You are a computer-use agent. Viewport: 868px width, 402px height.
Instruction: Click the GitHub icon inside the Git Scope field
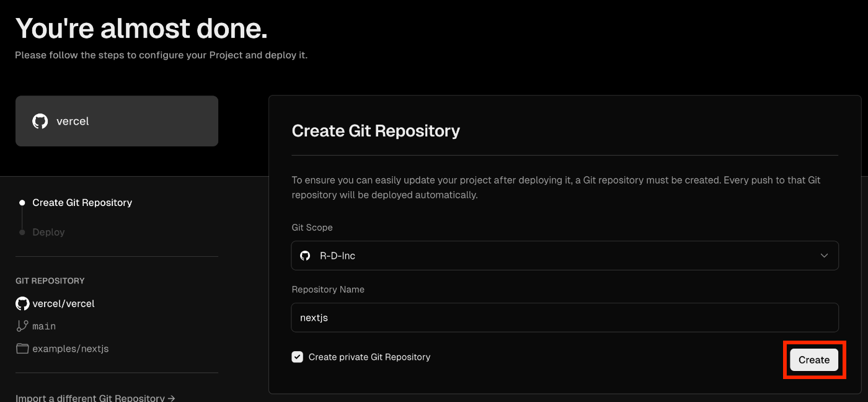tap(305, 256)
